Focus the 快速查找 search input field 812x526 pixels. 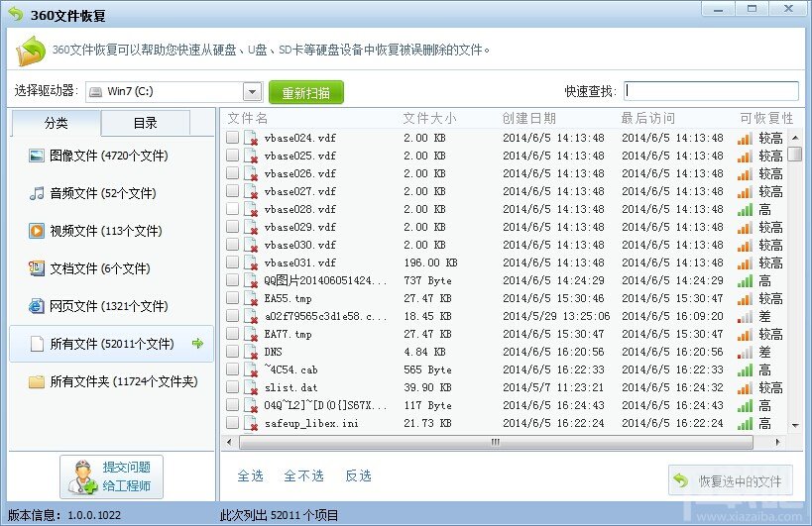[711, 91]
